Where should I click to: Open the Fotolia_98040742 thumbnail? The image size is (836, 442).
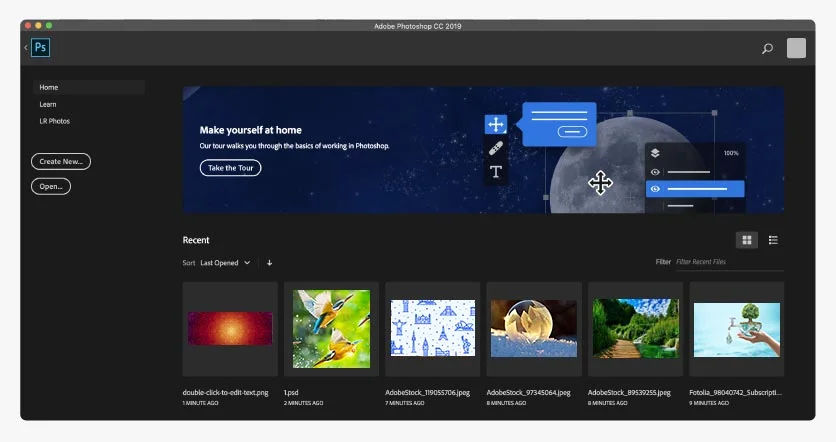tap(737, 329)
